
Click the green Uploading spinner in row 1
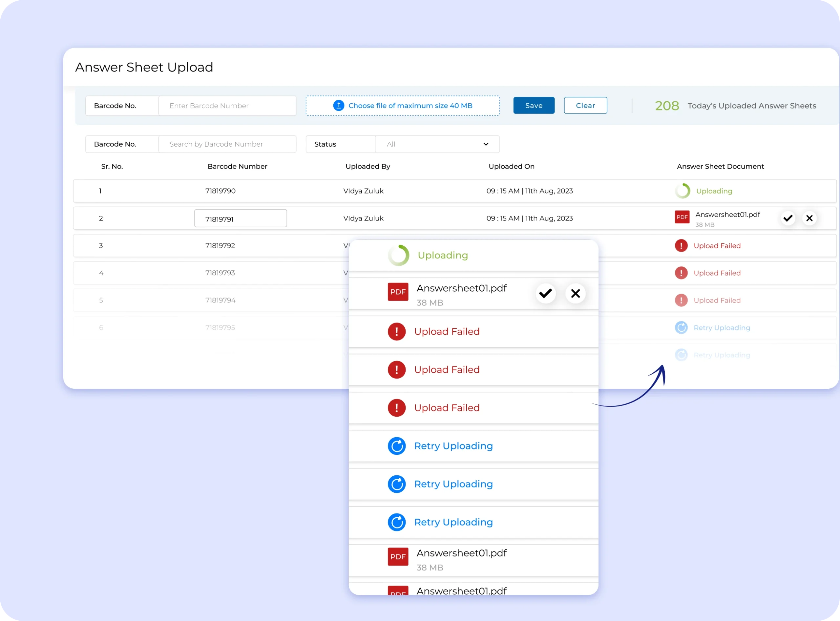point(682,191)
